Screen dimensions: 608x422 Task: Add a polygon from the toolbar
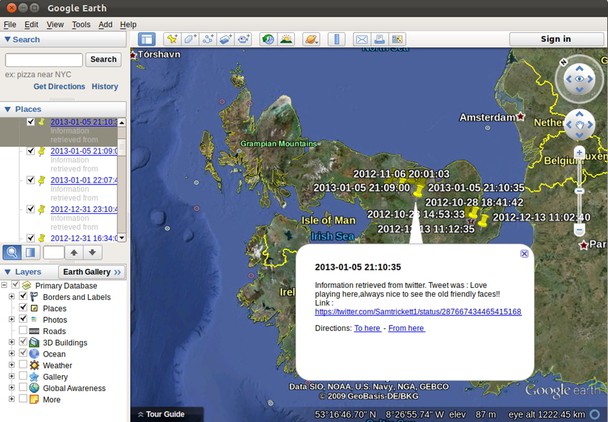pyautogui.click(x=190, y=39)
